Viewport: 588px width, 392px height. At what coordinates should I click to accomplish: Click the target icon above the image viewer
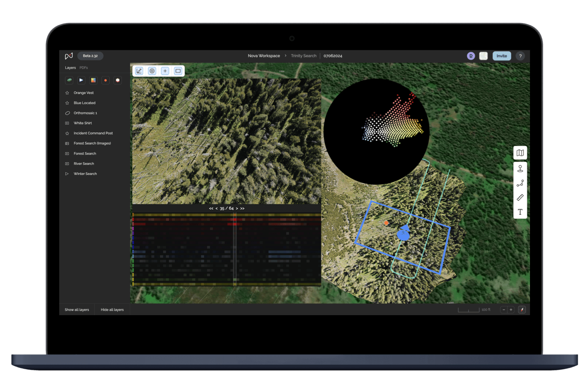(152, 71)
